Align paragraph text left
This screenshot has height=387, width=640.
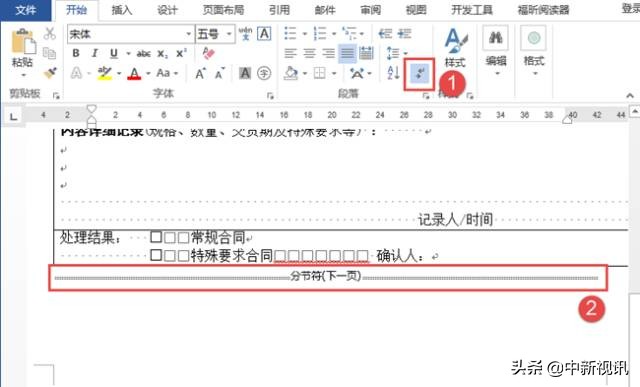click(x=290, y=53)
